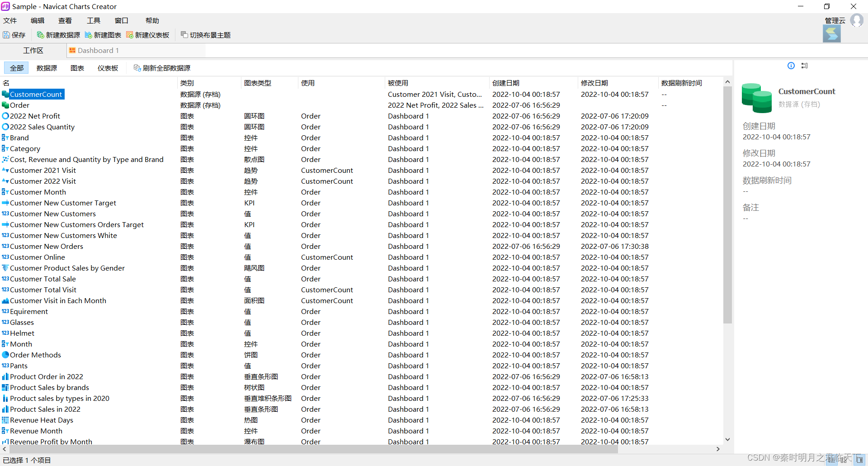
Task: Click the user avatar icon at top right
Action: (856, 20)
